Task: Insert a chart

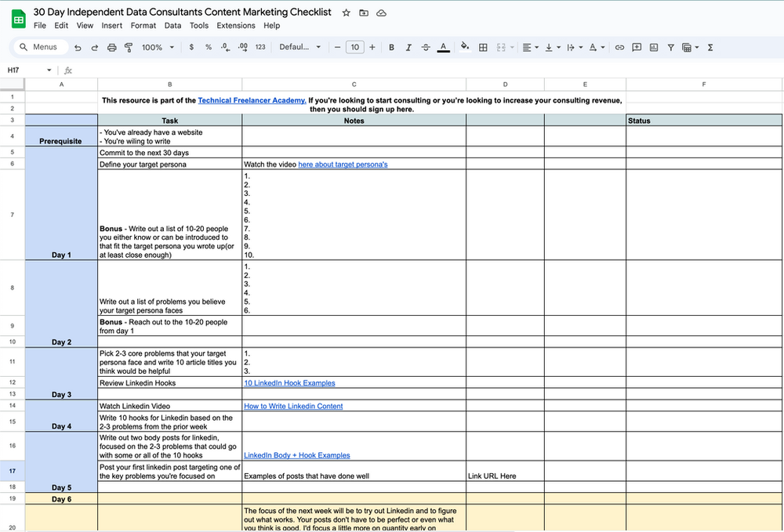Action: click(x=654, y=48)
